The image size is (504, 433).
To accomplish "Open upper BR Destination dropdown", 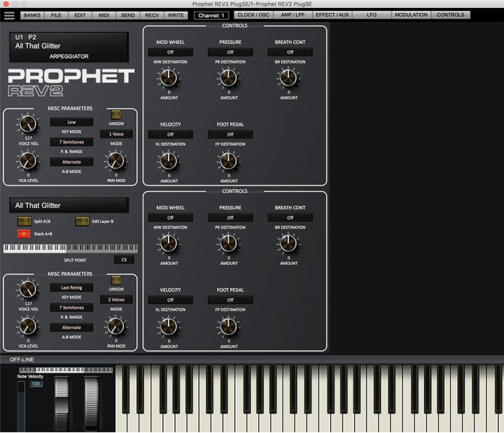I will pyautogui.click(x=290, y=52).
